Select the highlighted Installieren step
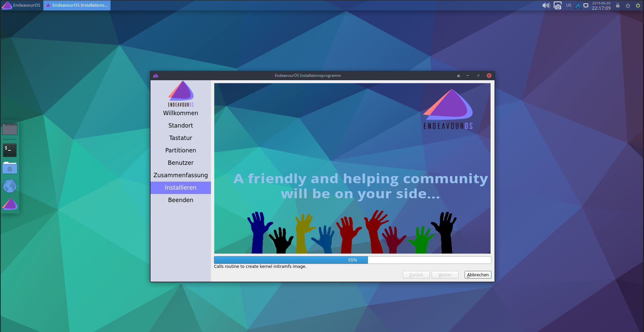The height and width of the screenshot is (332, 644). coord(181,188)
